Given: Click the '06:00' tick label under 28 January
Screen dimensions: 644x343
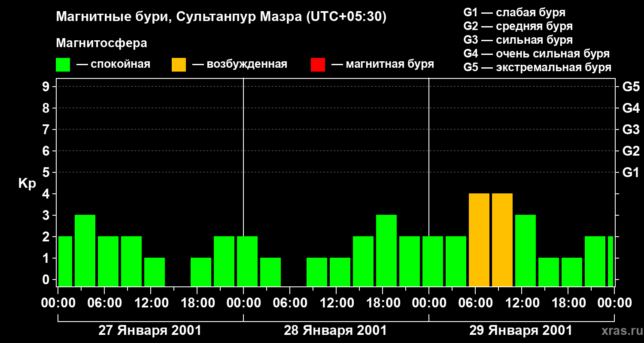Looking at the screenshot, I should pos(290,303).
